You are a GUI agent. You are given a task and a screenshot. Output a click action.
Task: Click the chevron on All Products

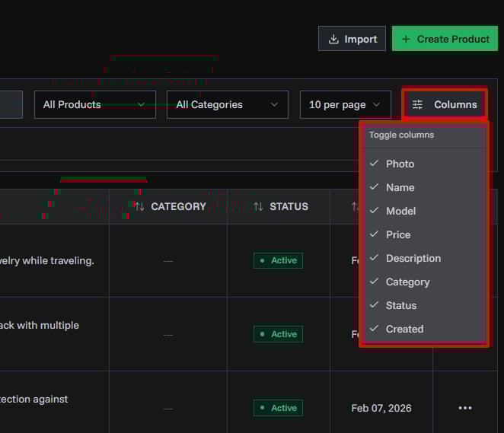[x=141, y=105]
